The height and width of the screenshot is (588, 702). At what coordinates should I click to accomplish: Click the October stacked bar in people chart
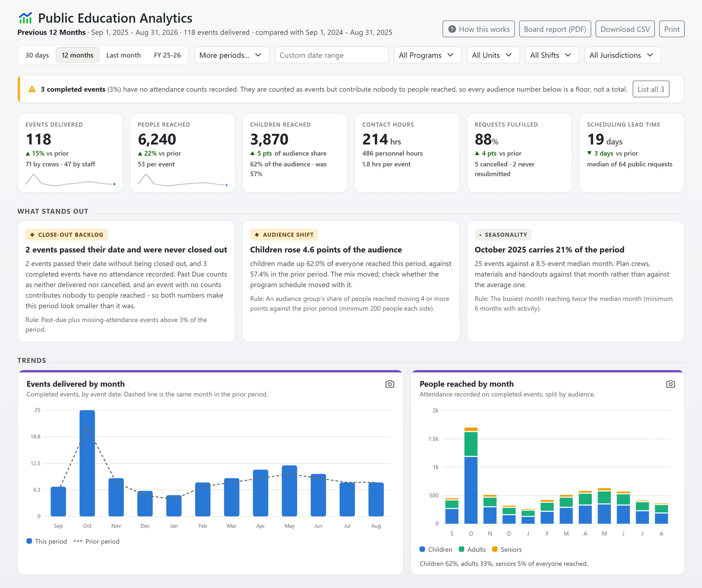pyautogui.click(x=471, y=476)
